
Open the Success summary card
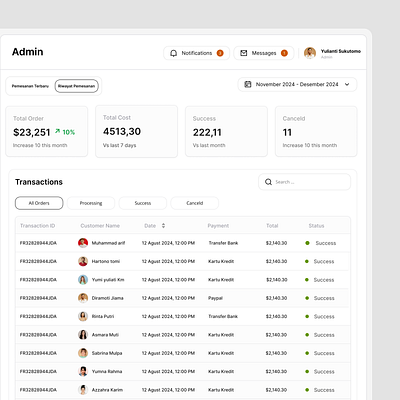(x=226, y=131)
